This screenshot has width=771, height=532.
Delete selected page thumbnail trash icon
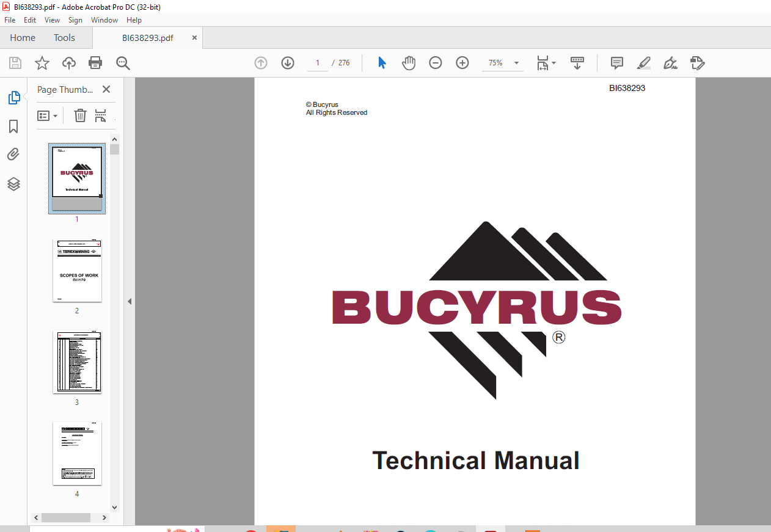[x=80, y=115]
